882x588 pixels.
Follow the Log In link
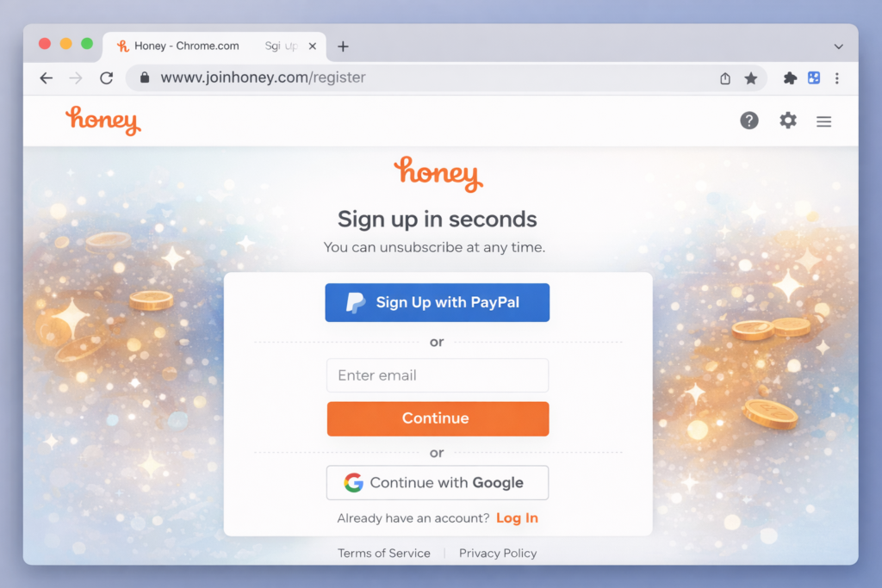coord(517,517)
